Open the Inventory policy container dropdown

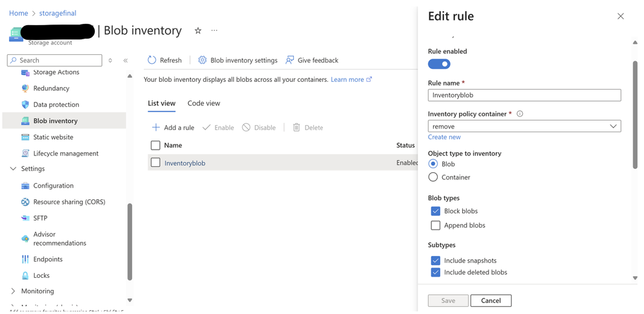(525, 126)
